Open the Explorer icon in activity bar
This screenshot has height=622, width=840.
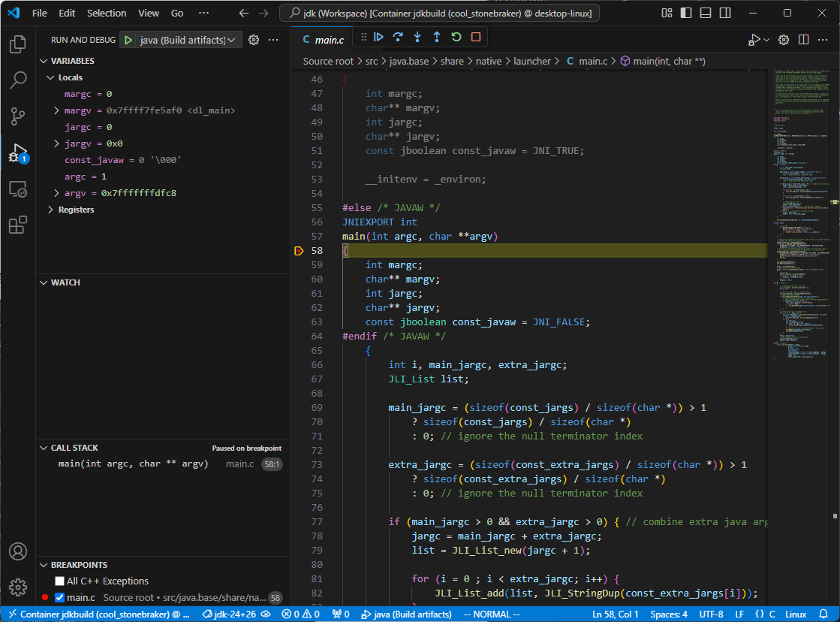point(18,44)
